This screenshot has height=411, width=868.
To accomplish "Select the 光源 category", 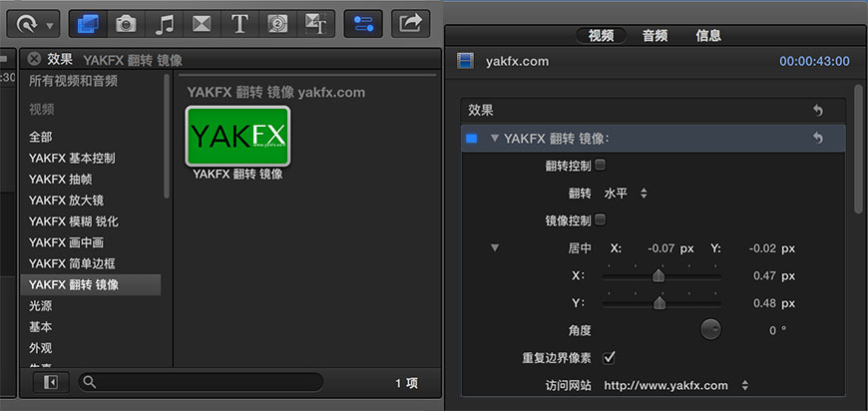I will pyautogui.click(x=41, y=306).
